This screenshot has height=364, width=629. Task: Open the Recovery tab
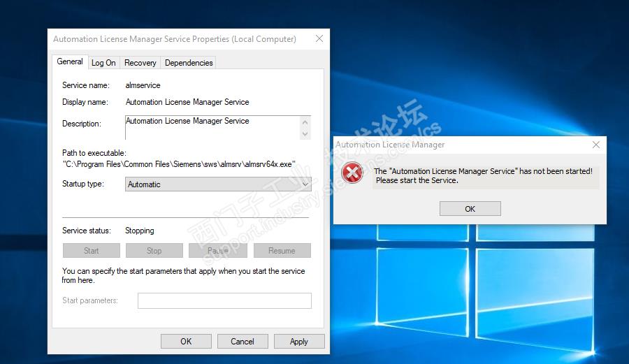coord(140,63)
